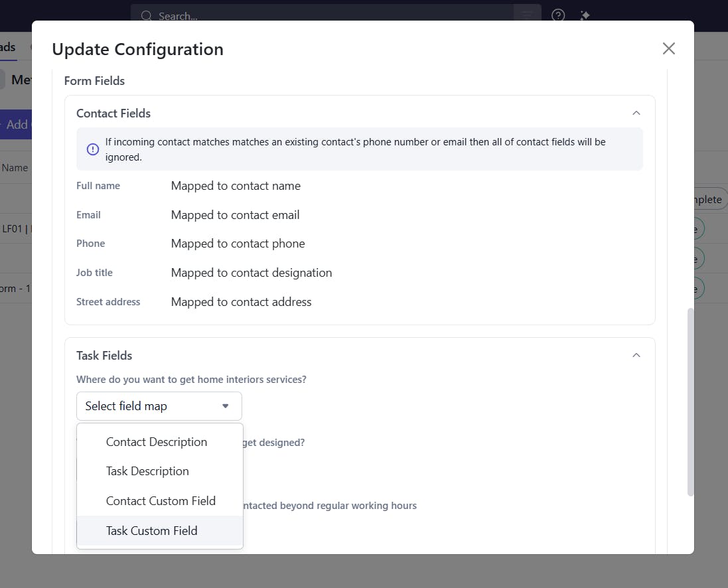The height and width of the screenshot is (588, 728).
Task: Pick the Task Description option
Action: click(x=147, y=471)
